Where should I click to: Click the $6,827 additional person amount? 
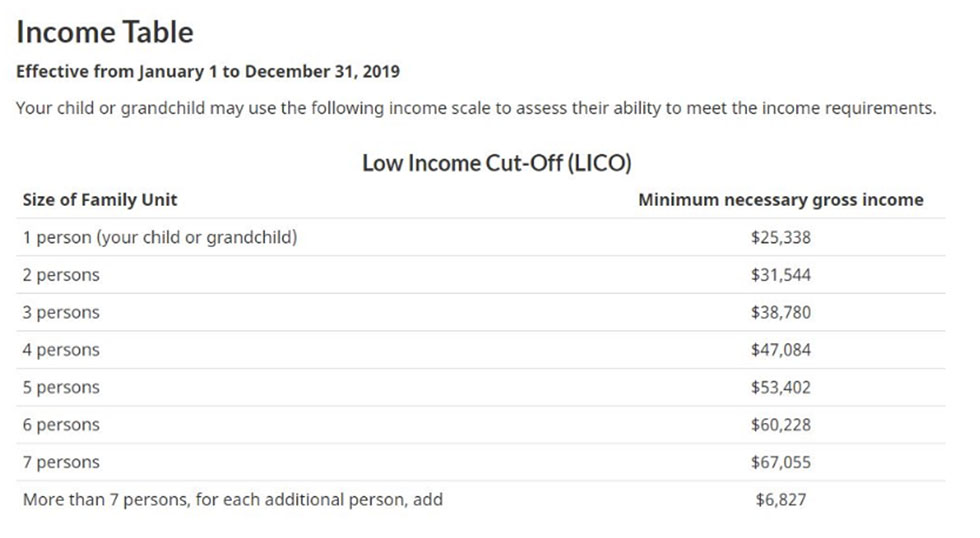click(x=781, y=500)
